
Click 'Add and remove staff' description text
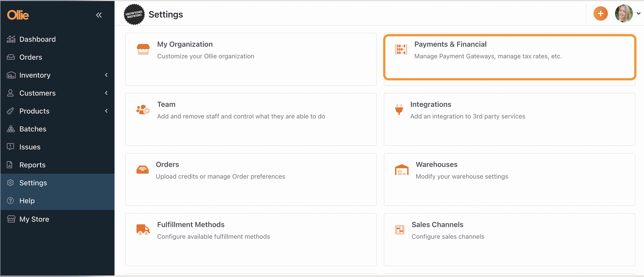pyautogui.click(x=241, y=116)
